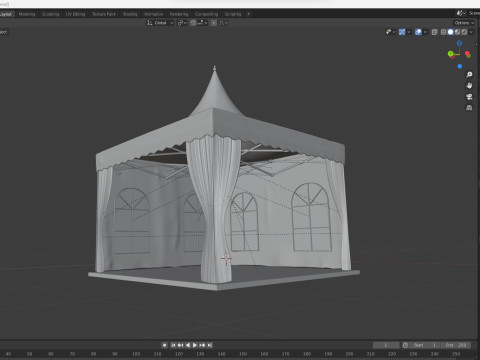Toggle auto keying record button

click(x=164, y=345)
